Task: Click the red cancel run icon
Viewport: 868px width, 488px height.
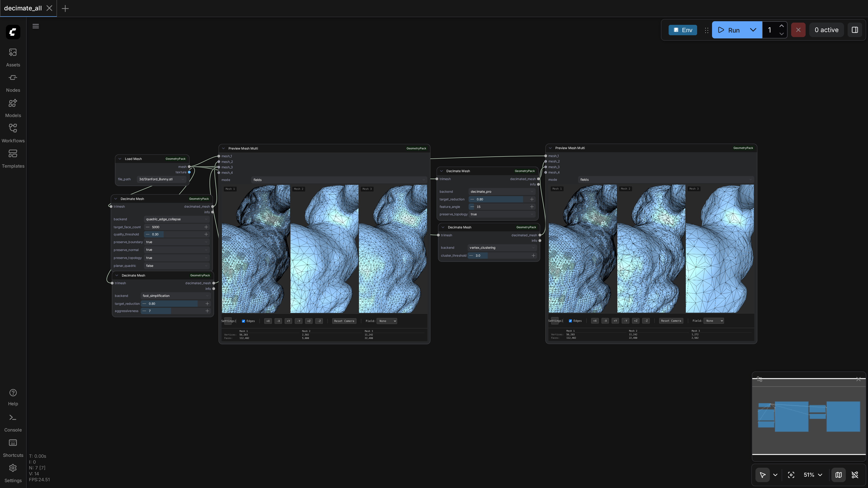Action: 798,30
